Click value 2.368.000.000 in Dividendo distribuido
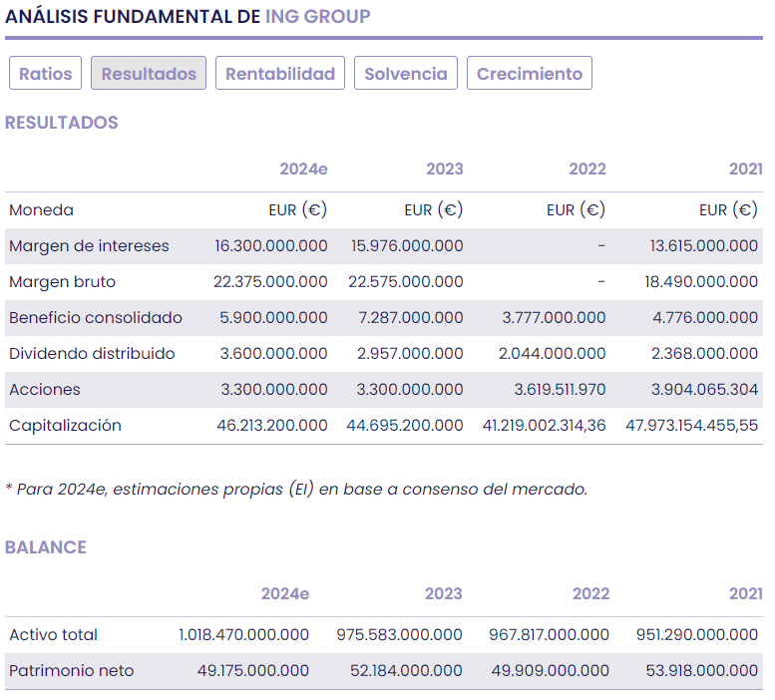Viewport: 775px width, 700px height. coord(705,354)
